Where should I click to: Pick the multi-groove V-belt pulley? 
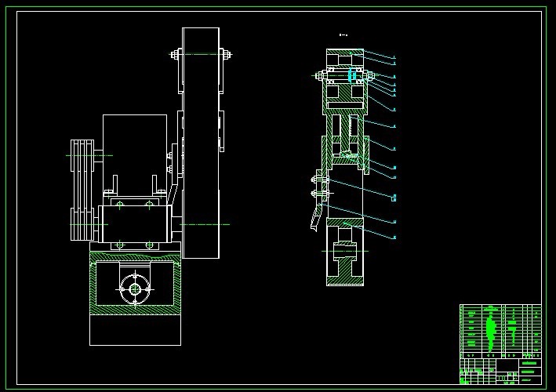[x=82, y=191]
